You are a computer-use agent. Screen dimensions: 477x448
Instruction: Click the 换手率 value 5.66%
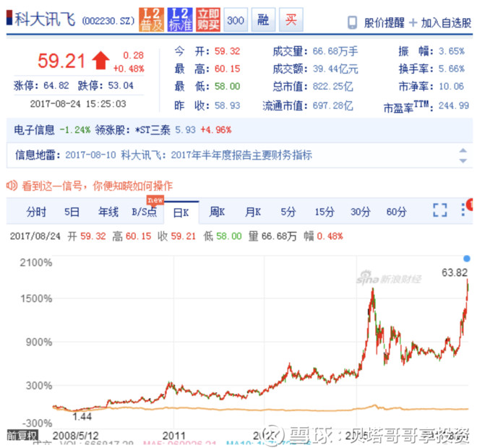452,69
